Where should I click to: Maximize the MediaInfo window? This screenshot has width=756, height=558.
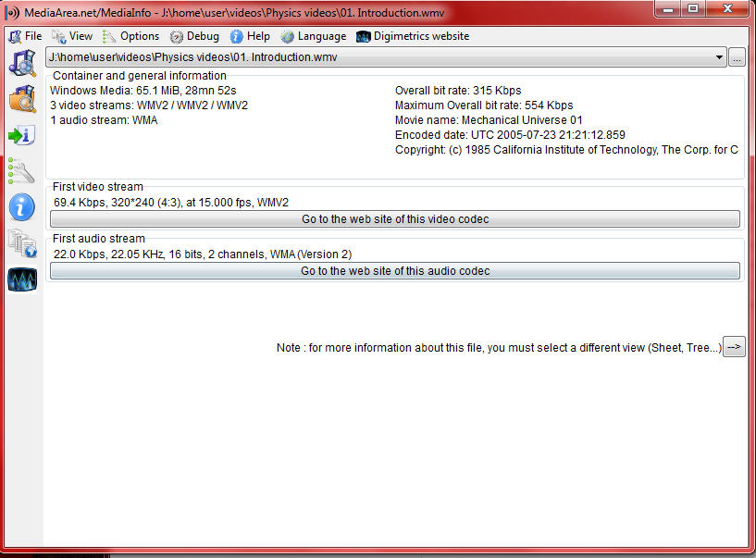pyautogui.click(x=693, y=8)
